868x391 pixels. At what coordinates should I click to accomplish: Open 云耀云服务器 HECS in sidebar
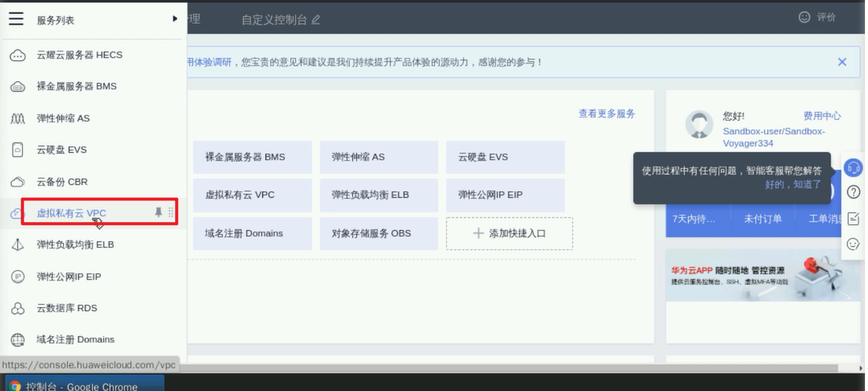80,55
